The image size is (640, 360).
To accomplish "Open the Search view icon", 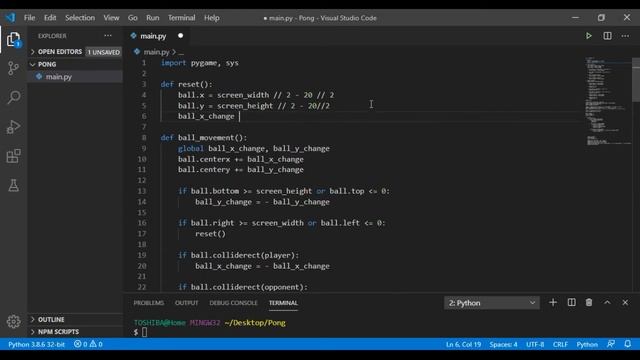I will point(13,98).
